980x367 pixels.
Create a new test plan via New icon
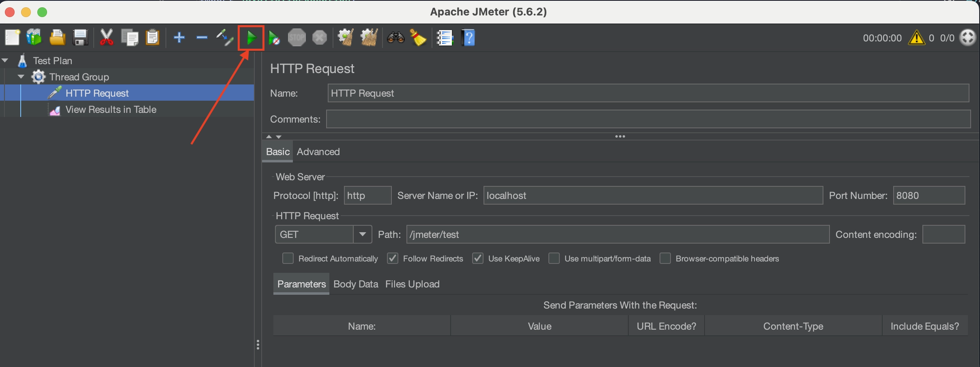tap(12, 38)
